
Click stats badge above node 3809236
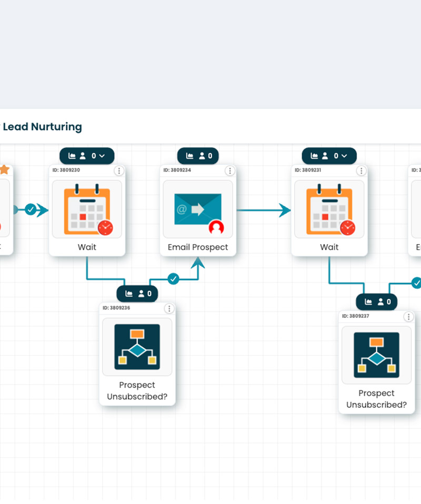tap(137, 294)
